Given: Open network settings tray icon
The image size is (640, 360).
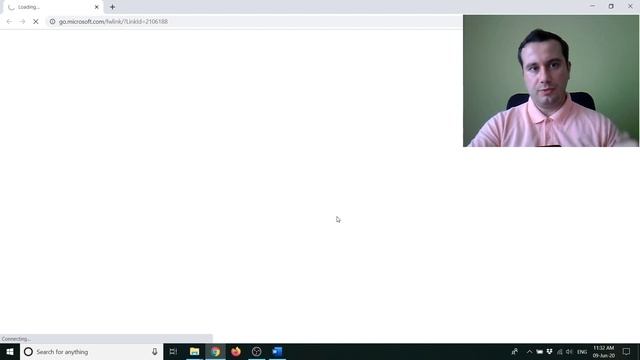Looking at the screenshot, I should [x=560, y=352].
